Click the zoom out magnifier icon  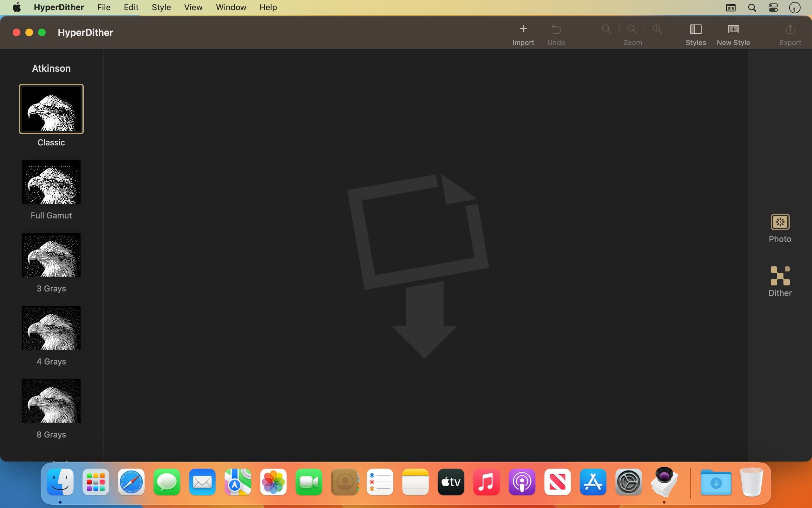(606, 29)
